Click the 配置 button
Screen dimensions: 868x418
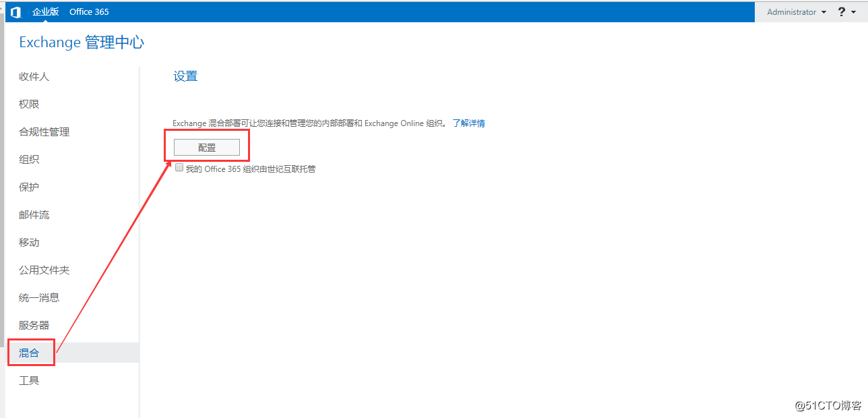pos(207,148)
